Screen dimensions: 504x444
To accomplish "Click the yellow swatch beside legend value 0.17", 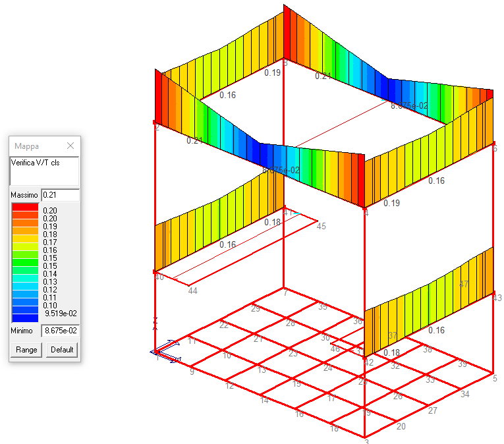I will click(25, 238).
